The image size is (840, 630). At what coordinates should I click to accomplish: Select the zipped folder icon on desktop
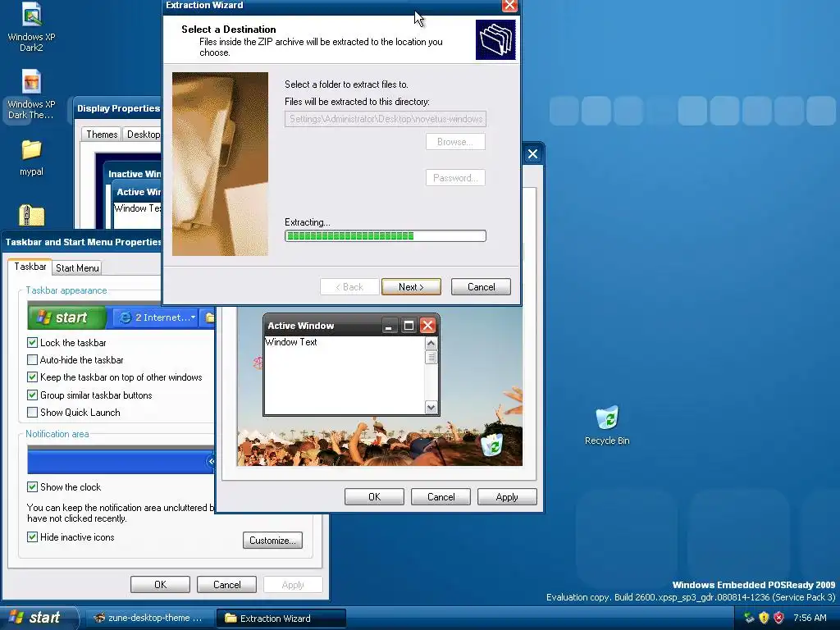(x=31, y=216)
